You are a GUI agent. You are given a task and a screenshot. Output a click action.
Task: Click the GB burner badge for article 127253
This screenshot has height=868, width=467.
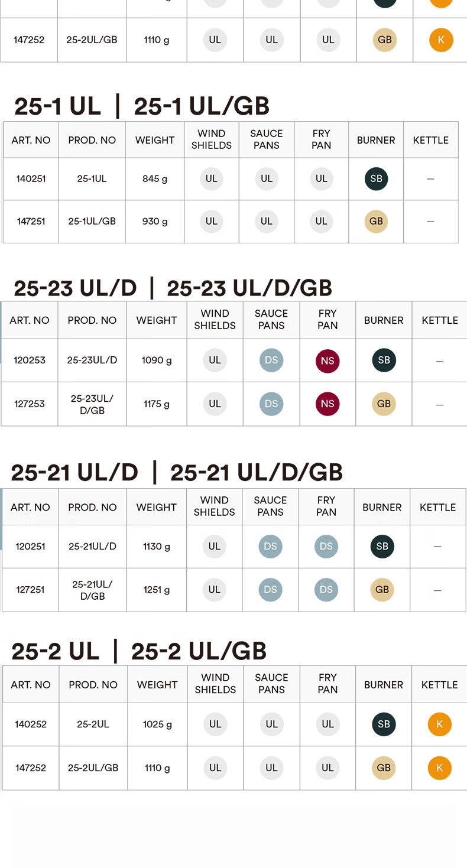click(384, 404)
